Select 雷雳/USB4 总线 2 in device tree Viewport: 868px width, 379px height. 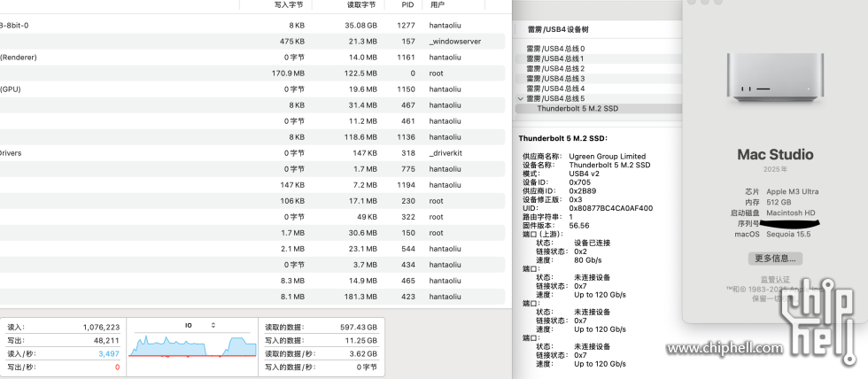555,68
